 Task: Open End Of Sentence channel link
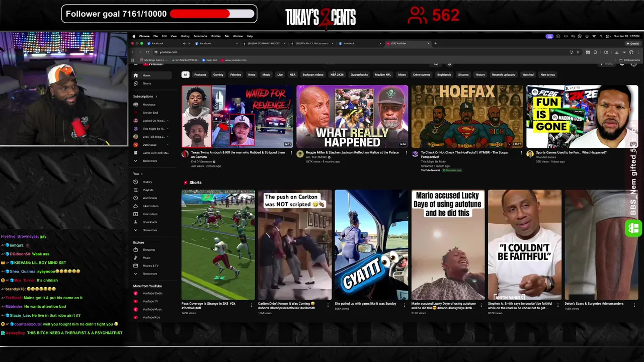[x=201, y=162]
